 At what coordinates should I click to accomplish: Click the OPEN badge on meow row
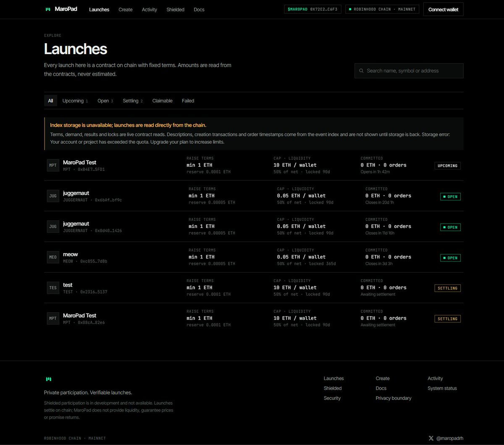coord(450,258)
